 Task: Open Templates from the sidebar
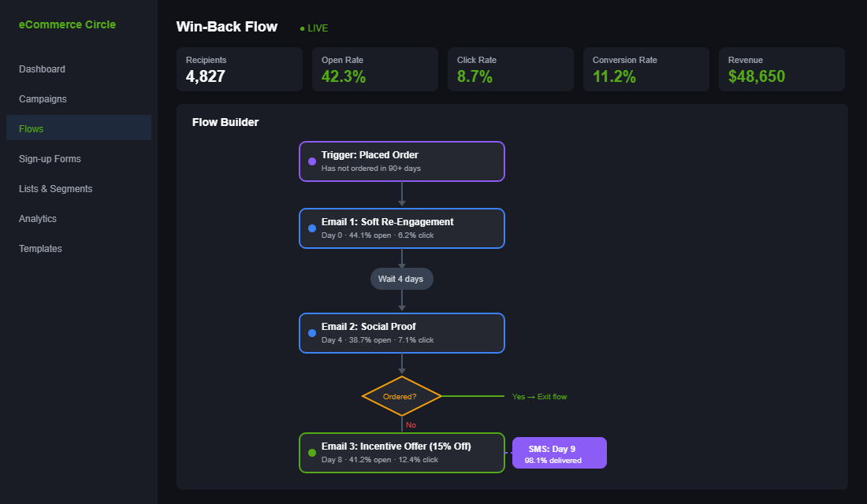41,249
